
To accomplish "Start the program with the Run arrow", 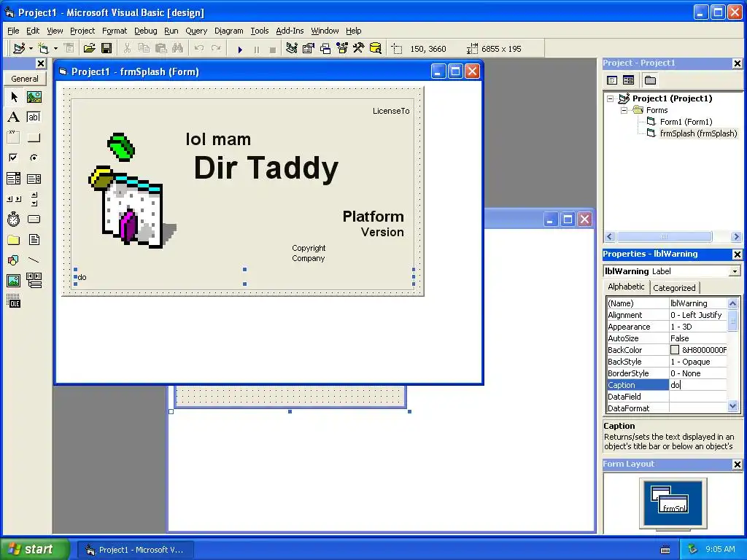I will coord(240,49).
